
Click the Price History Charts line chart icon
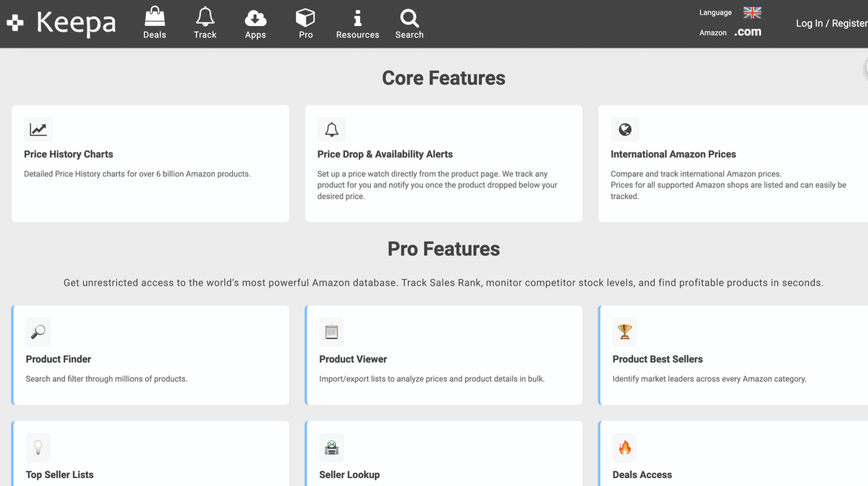click(38, 129)
